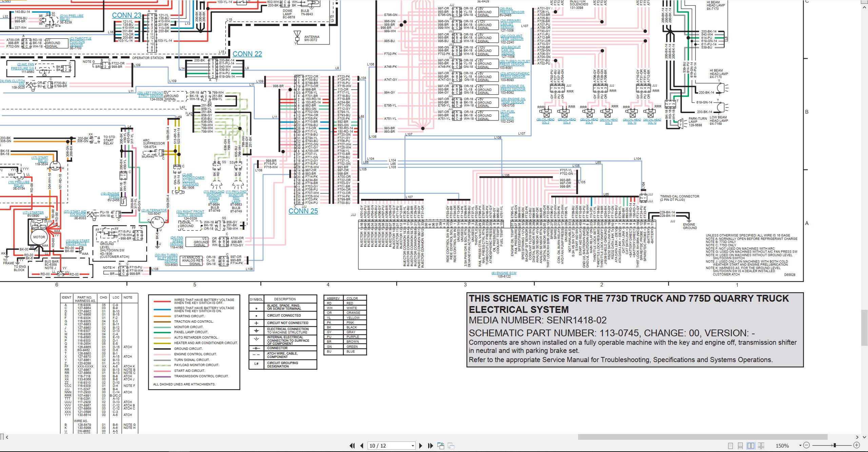
Task: Click the 150% zoom value
Action: 782,446
